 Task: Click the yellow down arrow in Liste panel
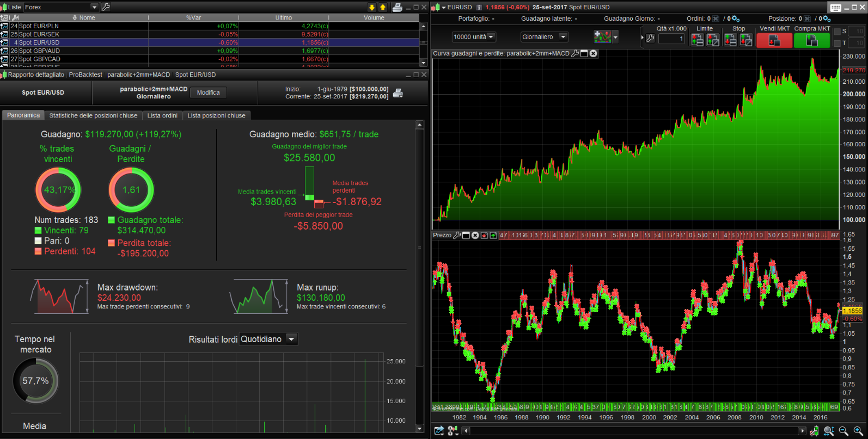click(x=372, y=7)
